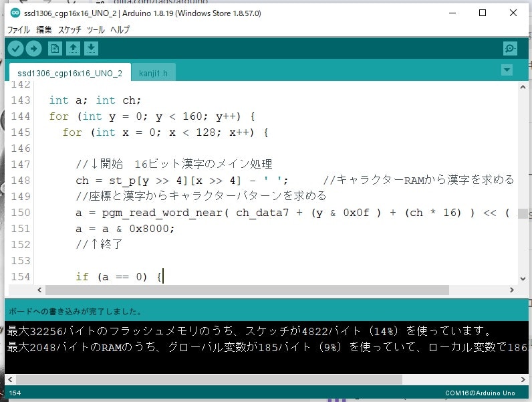This screenshot has width=532, height=402.
Task: Click the flash memory usage console line
Action: click(x=249, y=330)
